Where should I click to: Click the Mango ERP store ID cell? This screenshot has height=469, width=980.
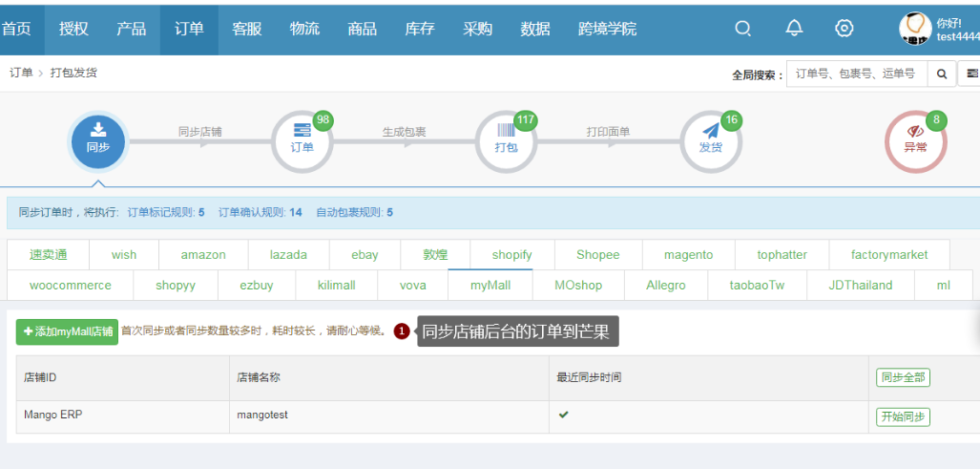[123, 417]
